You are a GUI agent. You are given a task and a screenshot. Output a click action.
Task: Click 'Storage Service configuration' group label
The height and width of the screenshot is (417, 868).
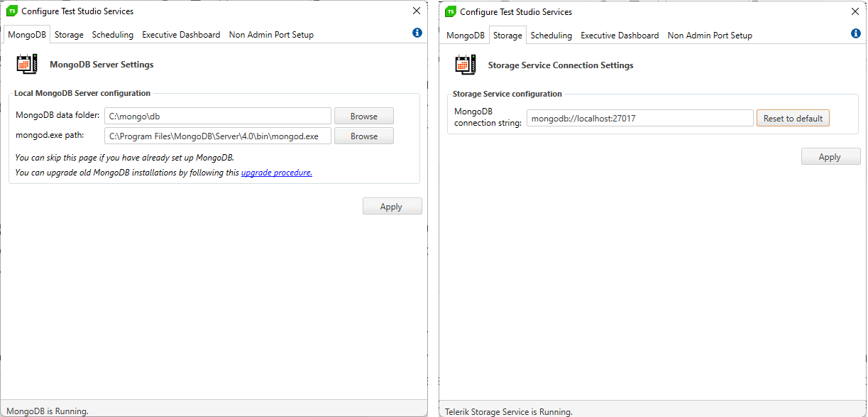(x=507, y=94)
